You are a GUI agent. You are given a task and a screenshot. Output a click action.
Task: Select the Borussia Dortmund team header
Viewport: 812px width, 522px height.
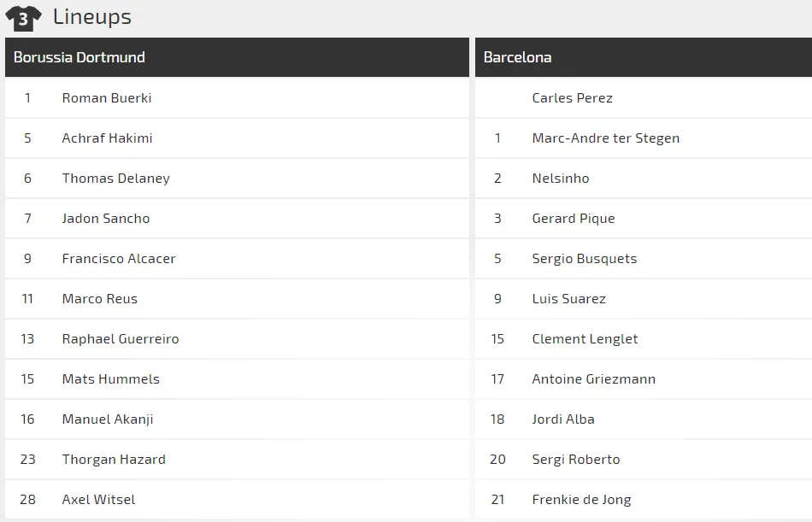(79, 57)
